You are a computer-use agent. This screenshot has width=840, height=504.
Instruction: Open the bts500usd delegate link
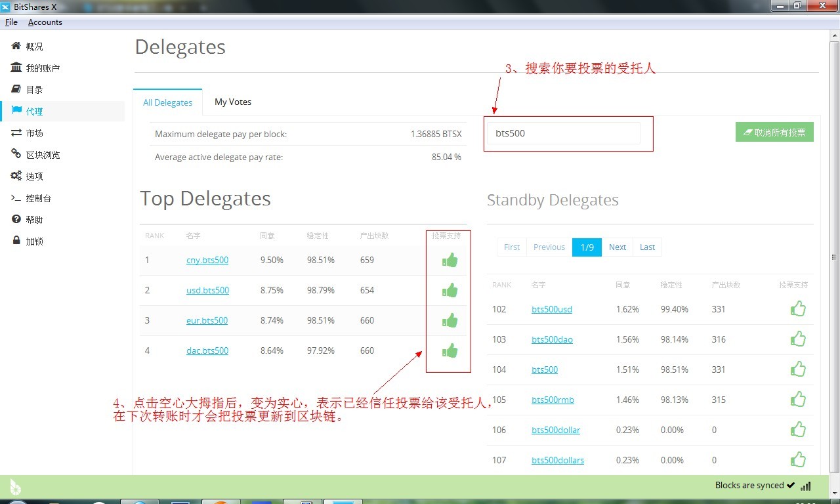(552, 308)
